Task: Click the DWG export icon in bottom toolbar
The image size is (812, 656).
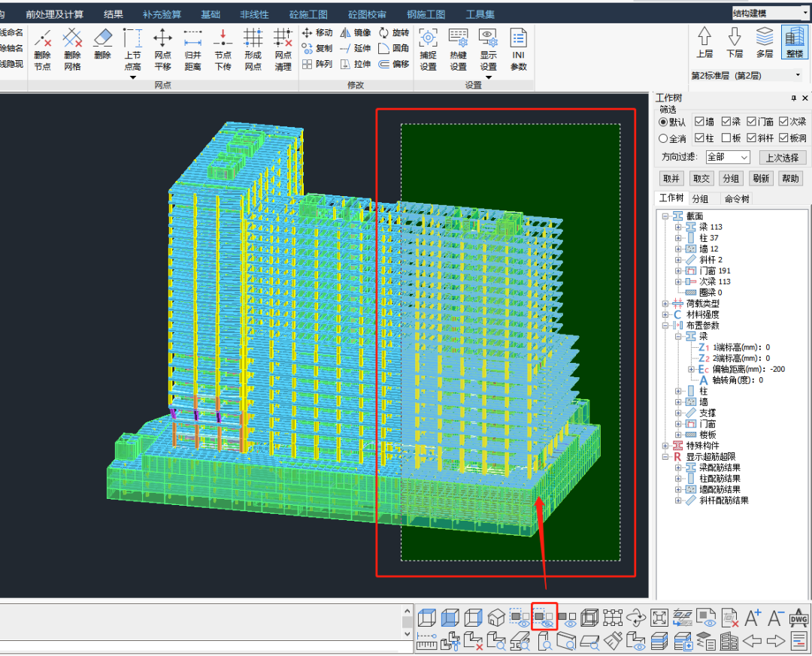Action: tap(798, 618)
